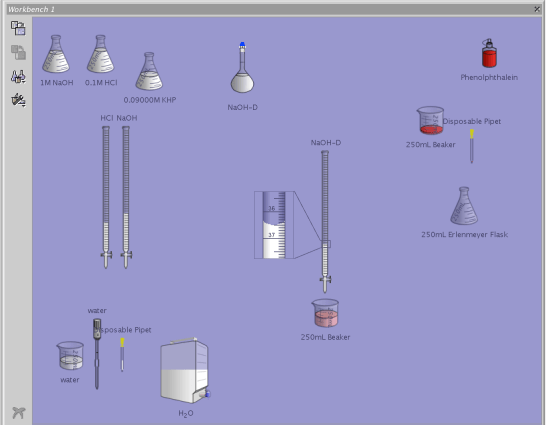The width and height of the screenshot is (546, 425).
Task: Click the '250mL Erlenmeyer Flask' label
Action: 465,235
